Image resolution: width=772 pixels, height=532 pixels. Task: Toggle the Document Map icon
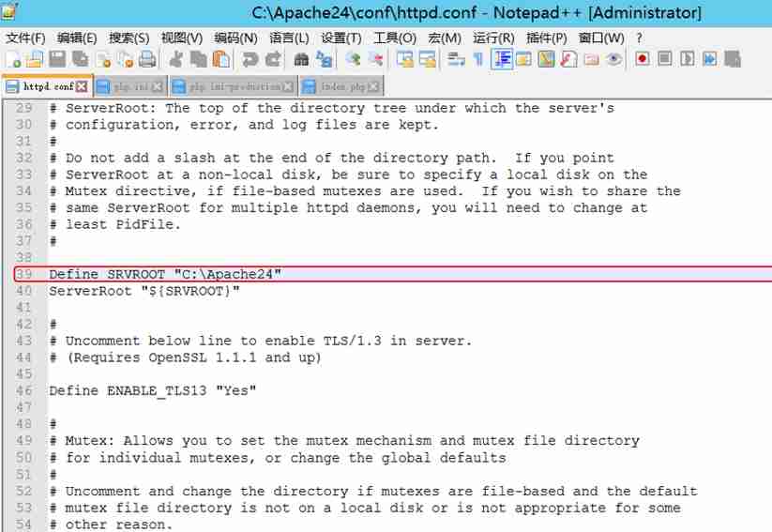pos(546,60)
